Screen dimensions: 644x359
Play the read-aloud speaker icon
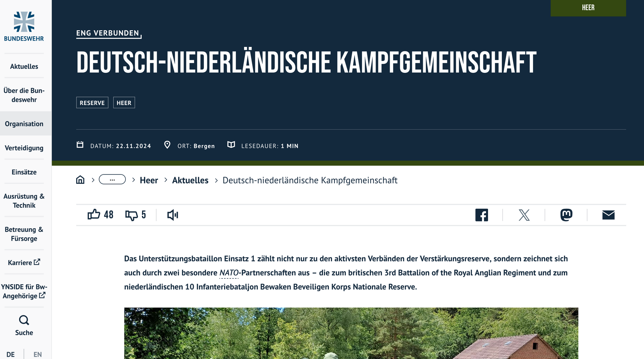[x=173, y=215]
